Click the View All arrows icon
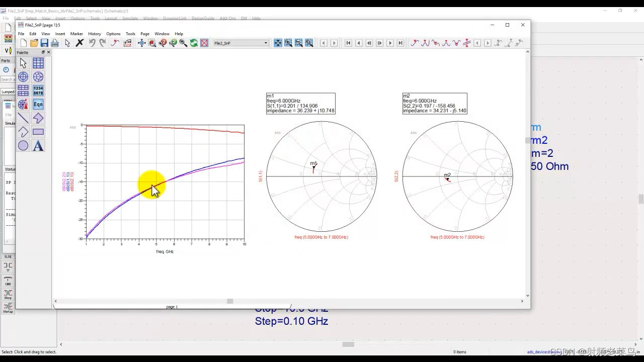This screenshot has width=644, height=362. point(142,43)
